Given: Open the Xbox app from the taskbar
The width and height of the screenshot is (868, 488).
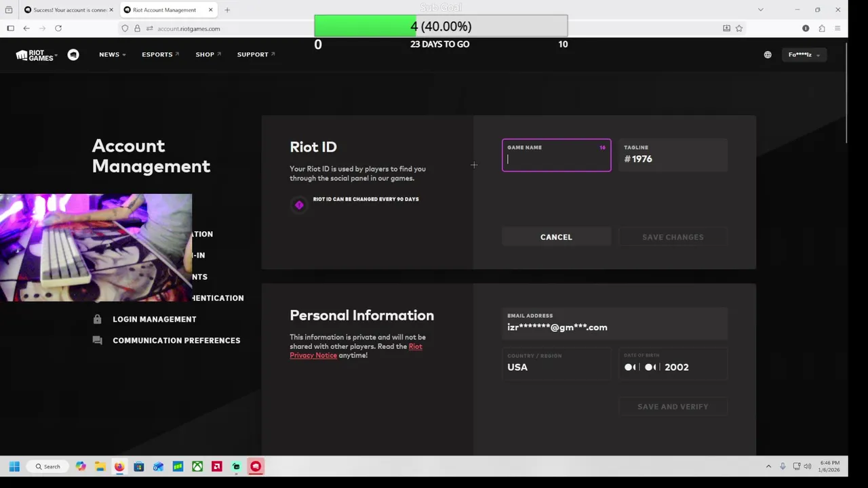Looking at the screenshot, I should pyautogui.click(x=197, y=466).
